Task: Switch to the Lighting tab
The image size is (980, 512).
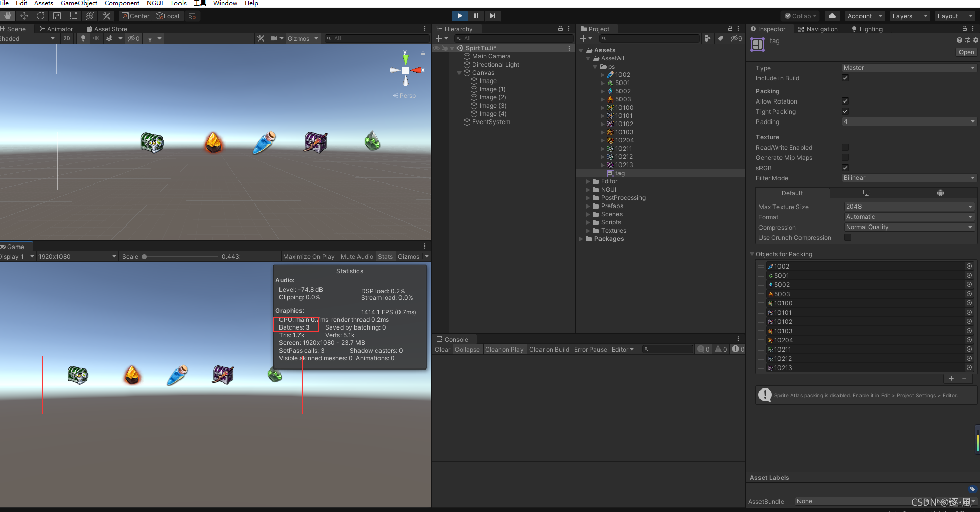Action: tap(867, 29)
